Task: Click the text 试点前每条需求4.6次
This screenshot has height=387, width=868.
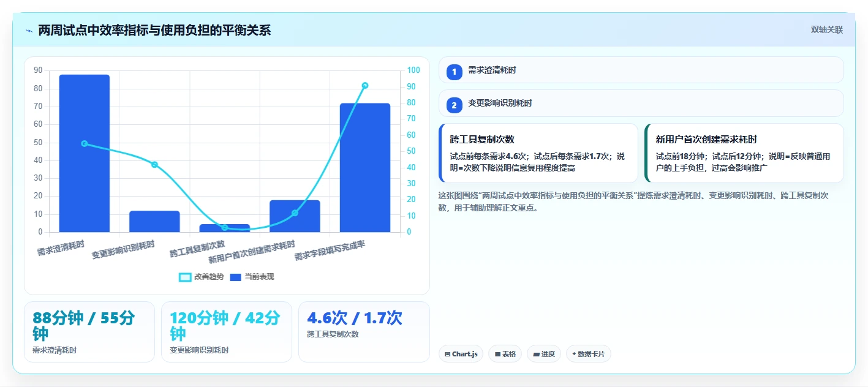Action: tap(489, 157)
